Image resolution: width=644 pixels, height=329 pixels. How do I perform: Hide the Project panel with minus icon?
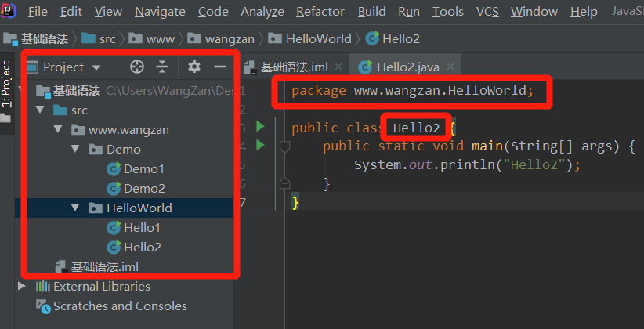[x=221, y=67]
